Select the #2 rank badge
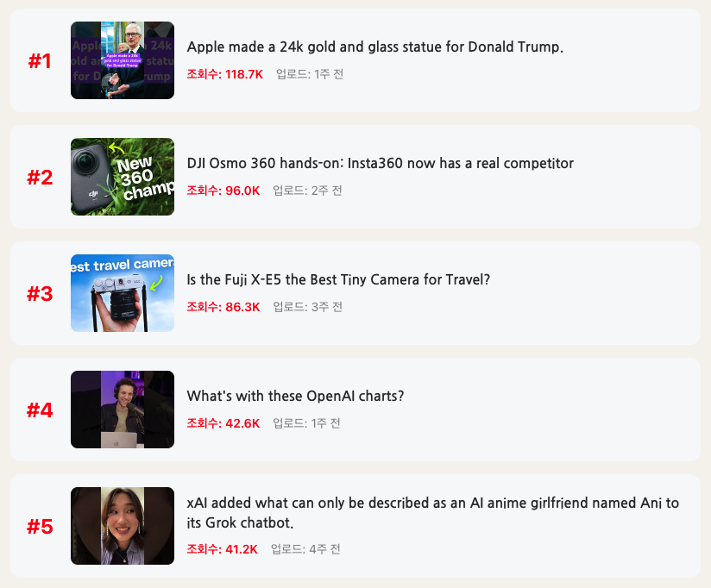This screenshot has height=588, width=711. click(x=40, y=177)
